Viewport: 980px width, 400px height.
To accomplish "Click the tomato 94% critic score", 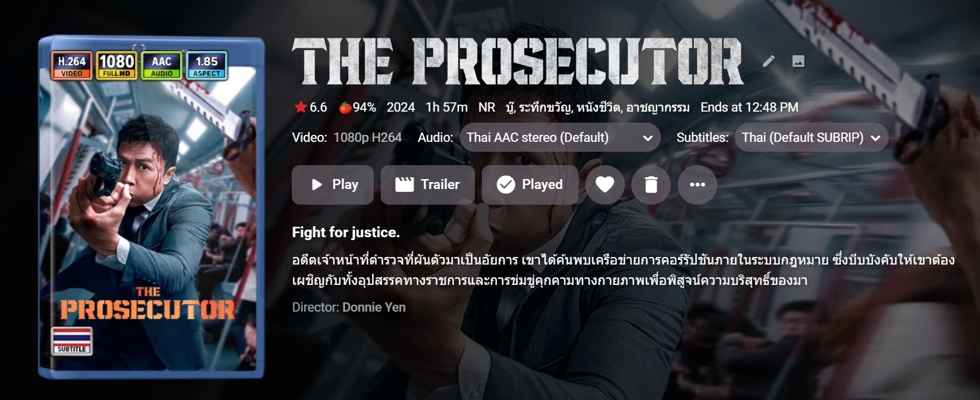I will (x=357, y=108).
